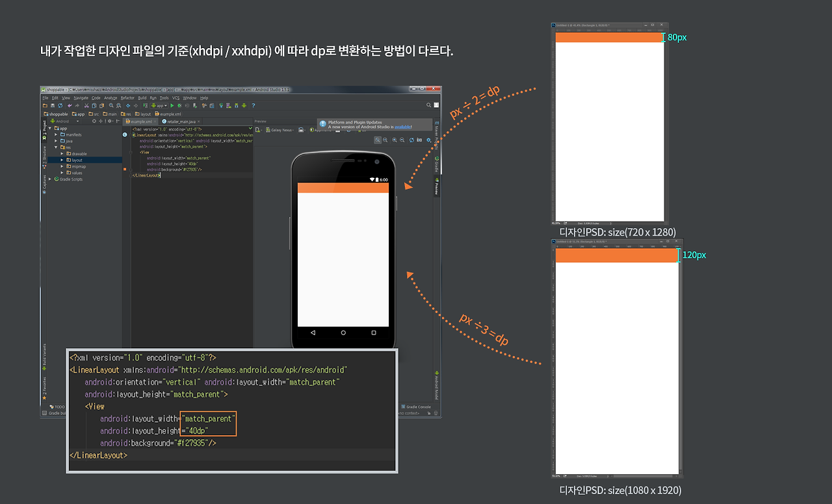Open the Refactor menu
The height and width of the screenshot is (504, 832).
127,97
